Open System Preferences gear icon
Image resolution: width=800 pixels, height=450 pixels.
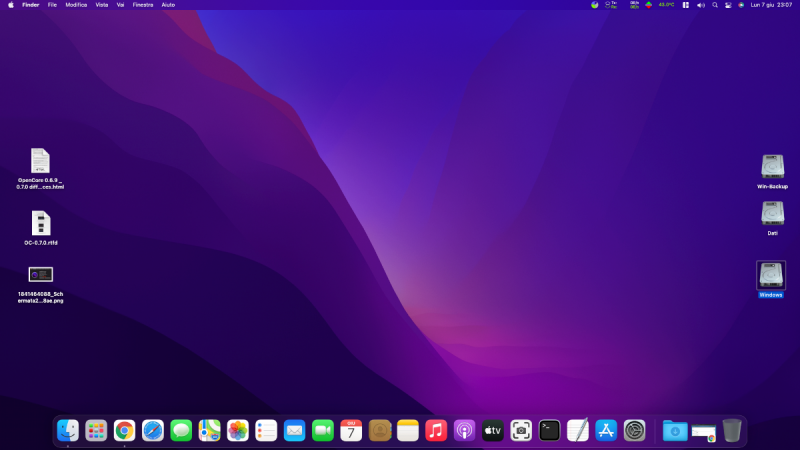(x=634, y=430)
